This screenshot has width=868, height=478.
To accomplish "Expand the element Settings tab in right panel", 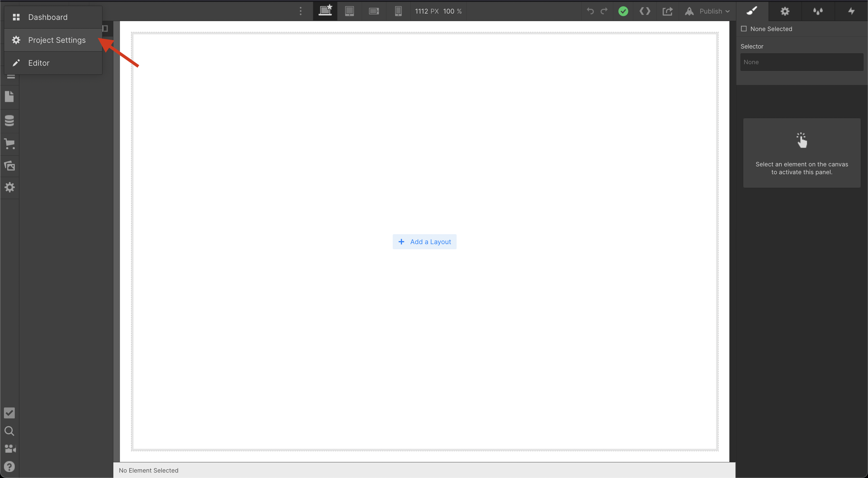I will [x=785, y=11].
